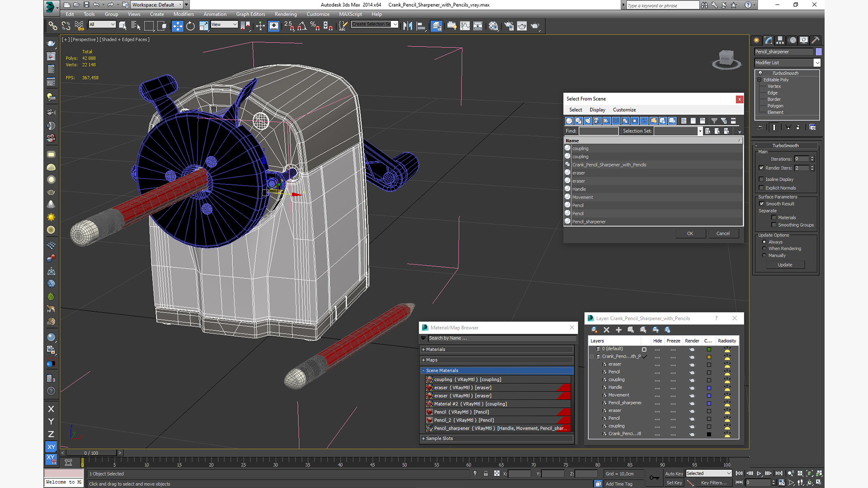This screenshot has width=868, height=488.
Task: Click the Angle Snap toggle icon
Action: 302,26
